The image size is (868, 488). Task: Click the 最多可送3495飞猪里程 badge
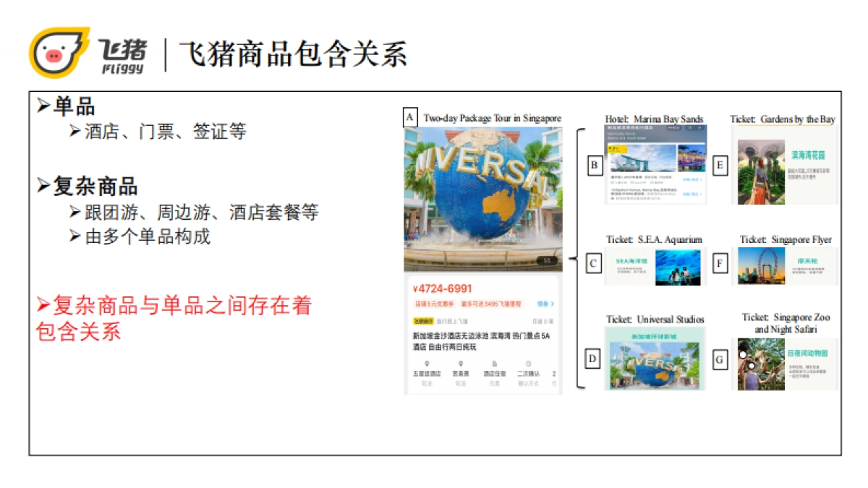[x=490, y=303]
